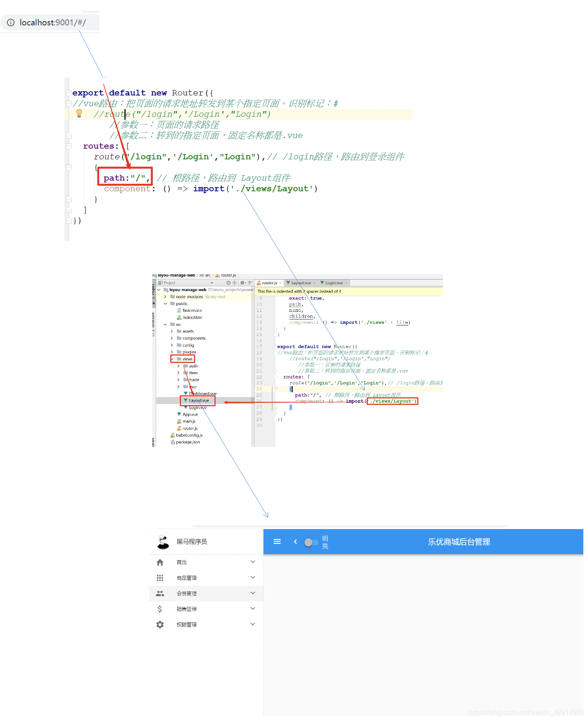This screenshot has height=720, width=588.
Task: Expand the 商品管理 menu chevron
Action: [x=253, y=577]
